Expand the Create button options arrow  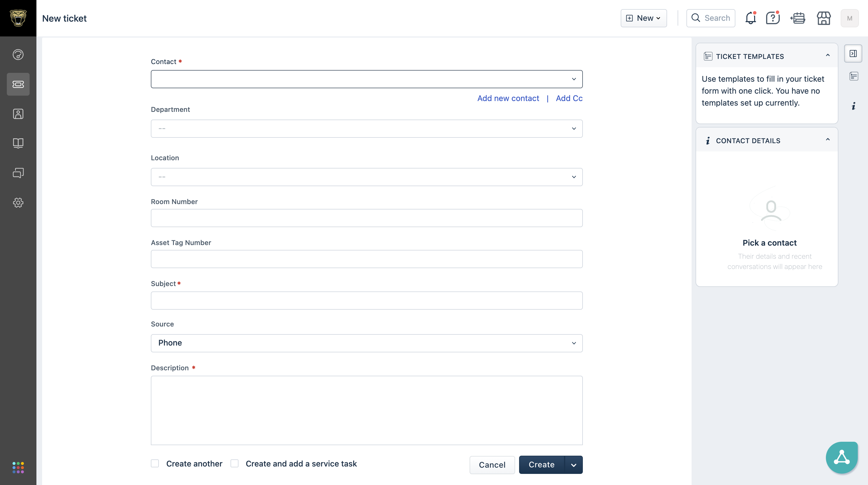pyautogui.click(x=574, y=465)
